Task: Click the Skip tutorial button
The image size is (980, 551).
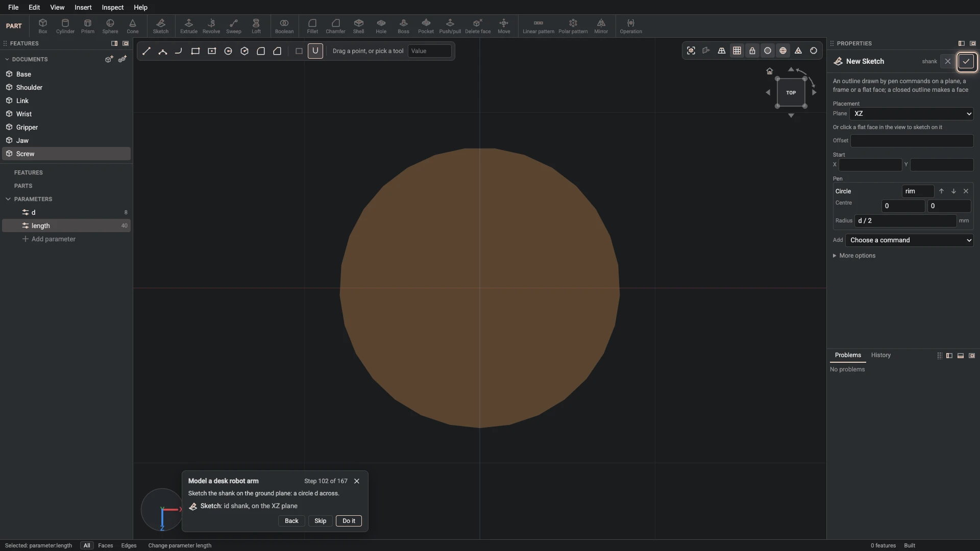Action: click(320, 521)
